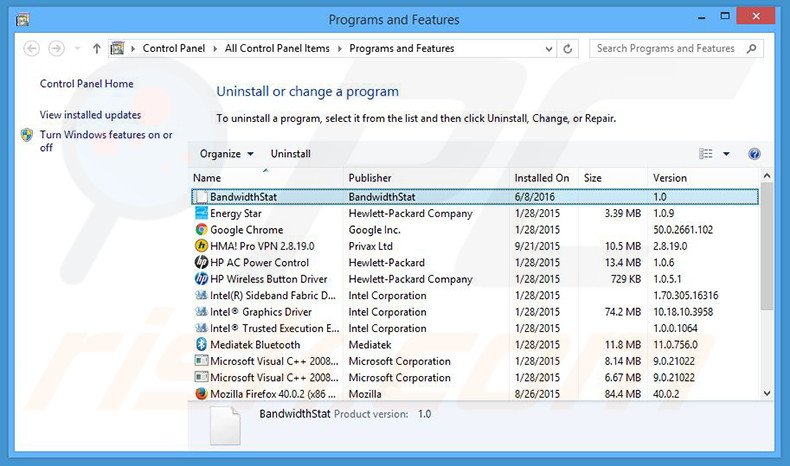Select 8.14 MB Microsoft Visual C++ icon

click(x=202, y=361)
